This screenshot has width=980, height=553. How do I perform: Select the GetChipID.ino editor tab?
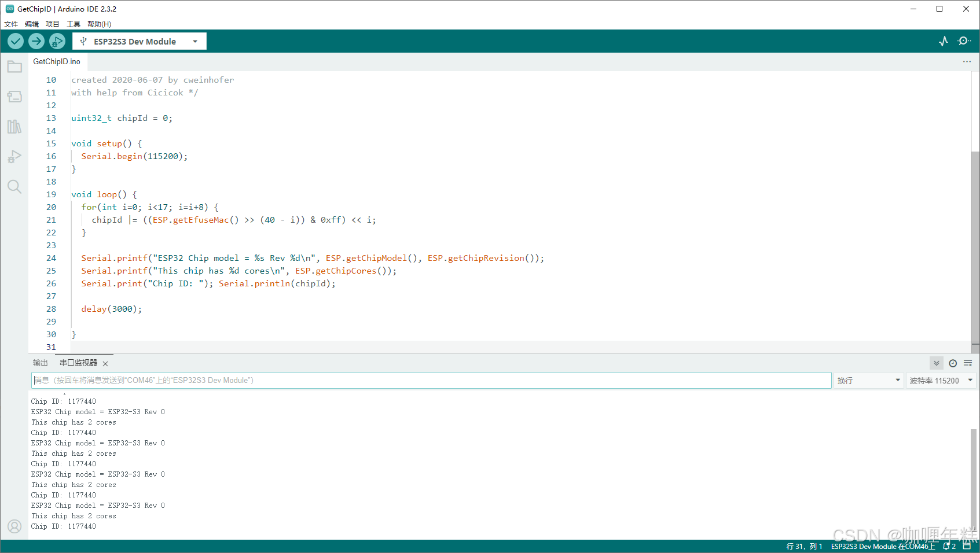click(x=57, y=61)
